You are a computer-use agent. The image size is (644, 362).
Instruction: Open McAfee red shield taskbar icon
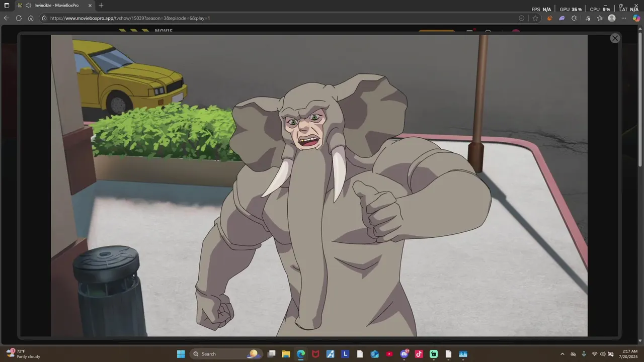(315, 354)
